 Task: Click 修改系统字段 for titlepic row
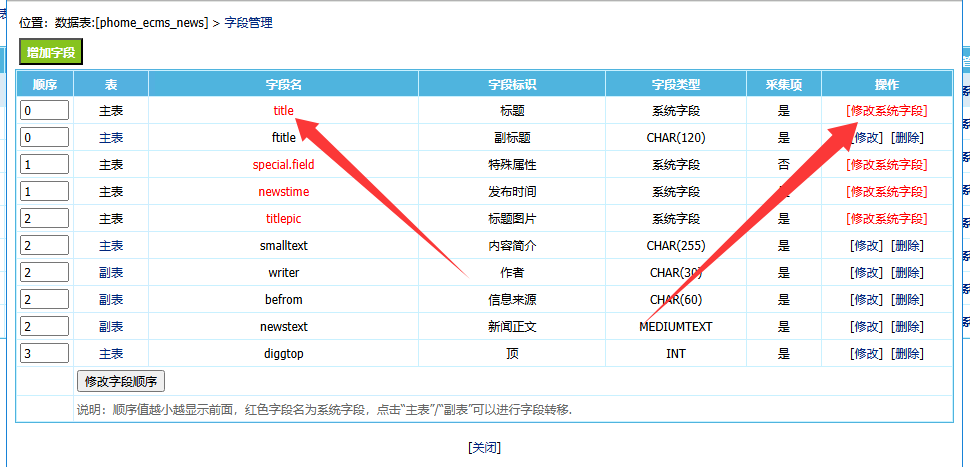(x=886, y=219)
